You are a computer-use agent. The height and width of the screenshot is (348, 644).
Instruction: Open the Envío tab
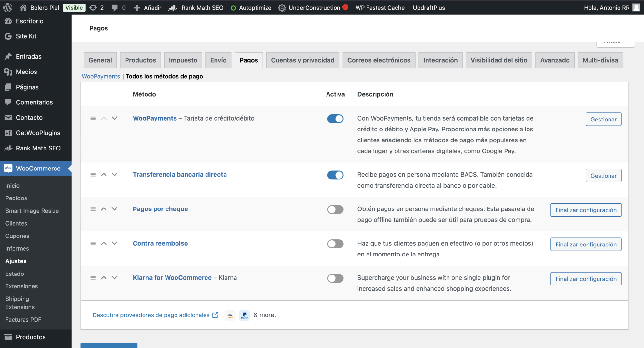tap(218, 60)
